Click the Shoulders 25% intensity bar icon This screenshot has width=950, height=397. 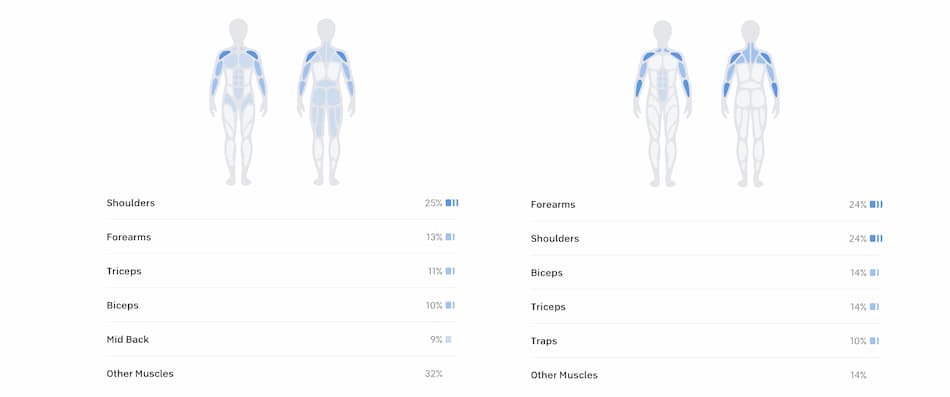point(452,203)
